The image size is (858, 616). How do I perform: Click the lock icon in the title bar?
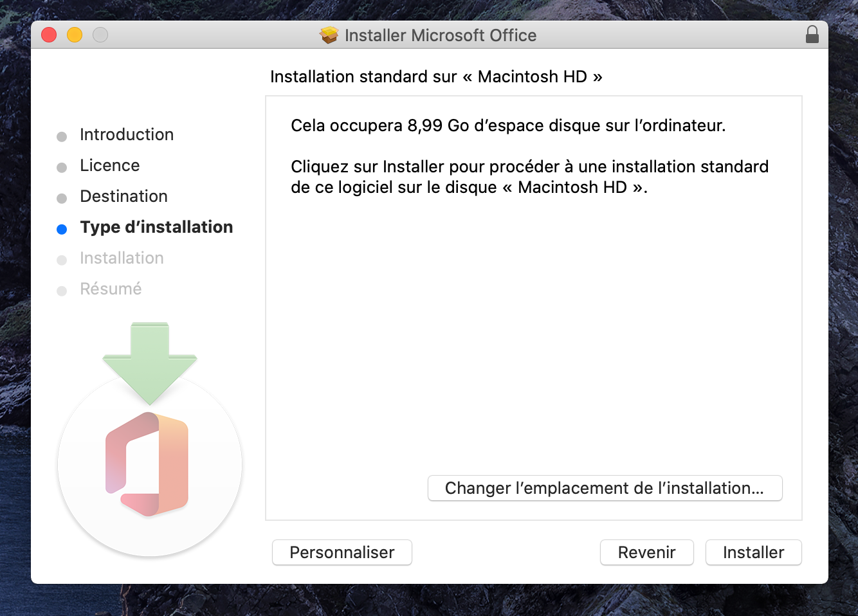pos(812,35)
